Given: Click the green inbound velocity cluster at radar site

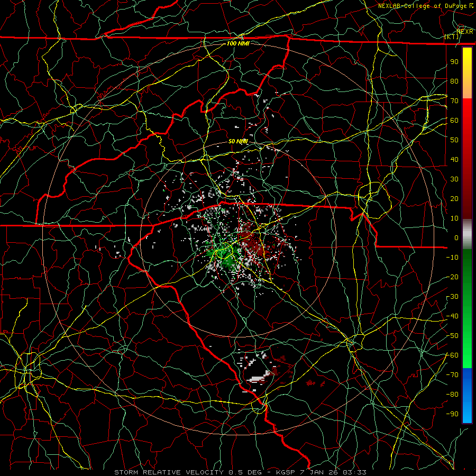Looking at the screenshot, I should point(224,253).
